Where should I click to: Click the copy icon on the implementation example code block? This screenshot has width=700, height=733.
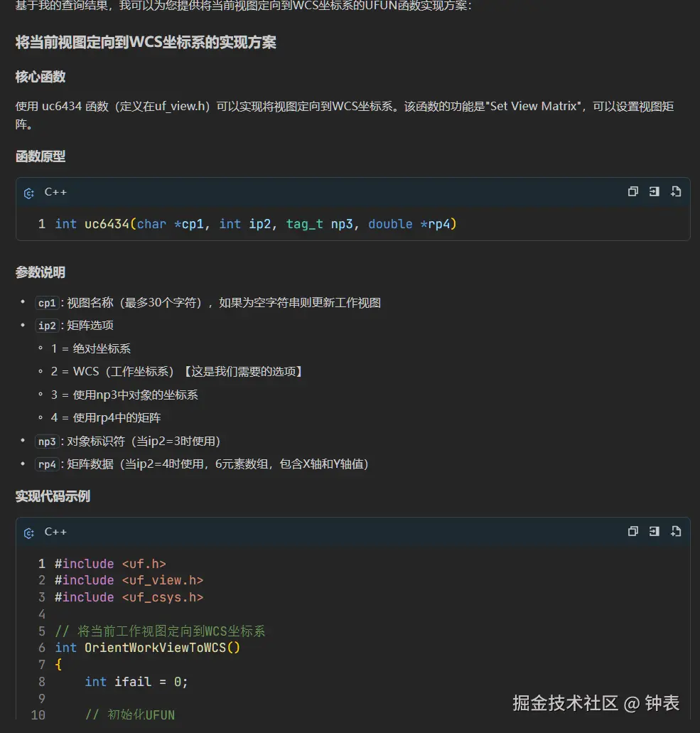coord(632,531)
